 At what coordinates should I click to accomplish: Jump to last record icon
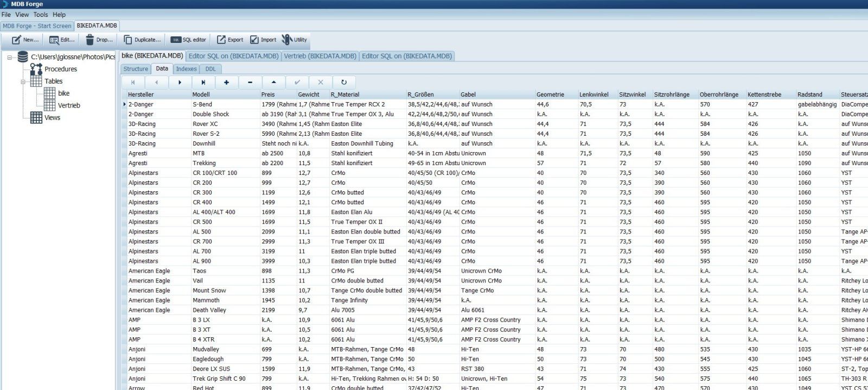tap(203, 82)
